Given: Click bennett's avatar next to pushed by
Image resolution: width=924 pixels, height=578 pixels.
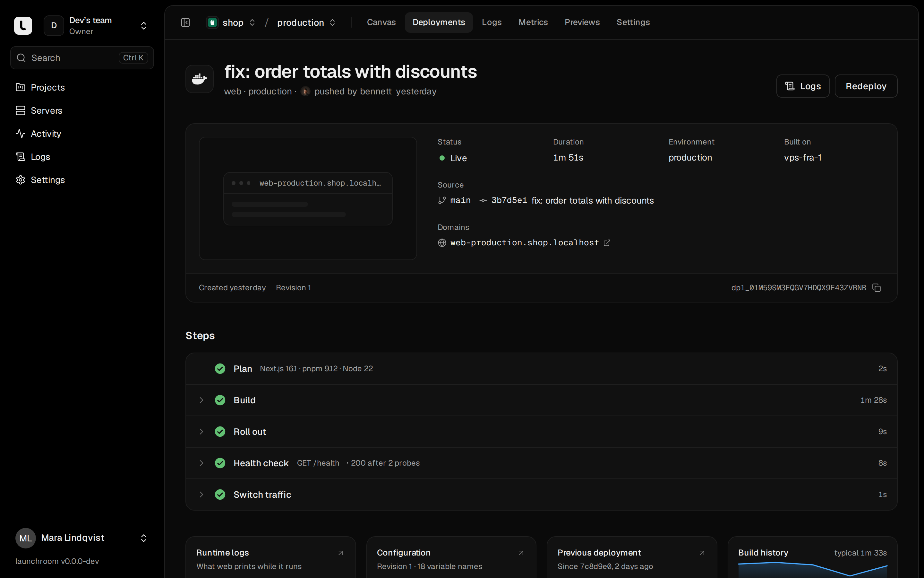Looking at the screenshot, I should pos(305,92).
